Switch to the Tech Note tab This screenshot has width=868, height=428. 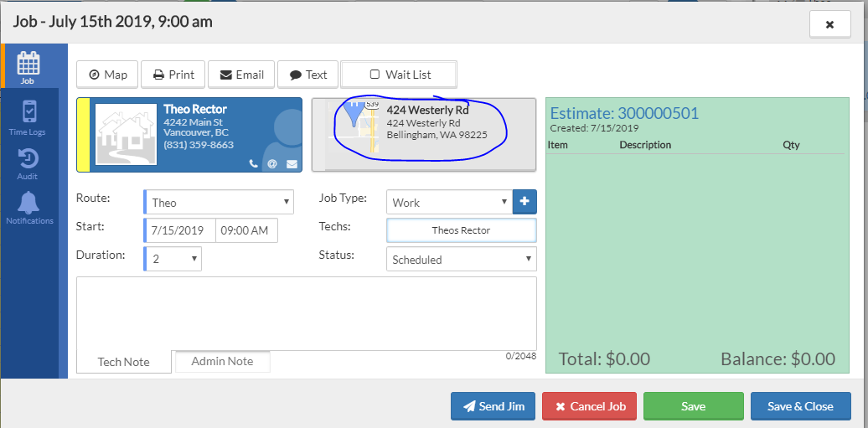pos(123,362)
